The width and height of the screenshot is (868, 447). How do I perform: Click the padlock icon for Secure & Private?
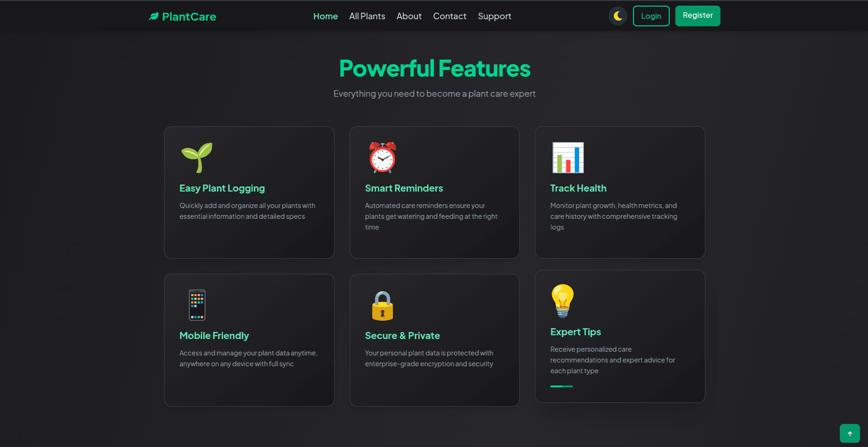383,306
